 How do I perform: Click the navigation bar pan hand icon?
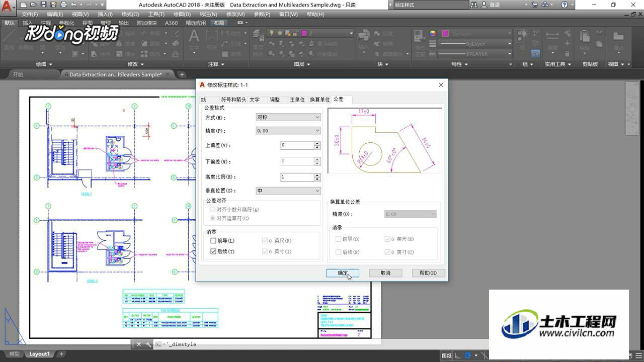pyautogui.click(x=631, y=107)
